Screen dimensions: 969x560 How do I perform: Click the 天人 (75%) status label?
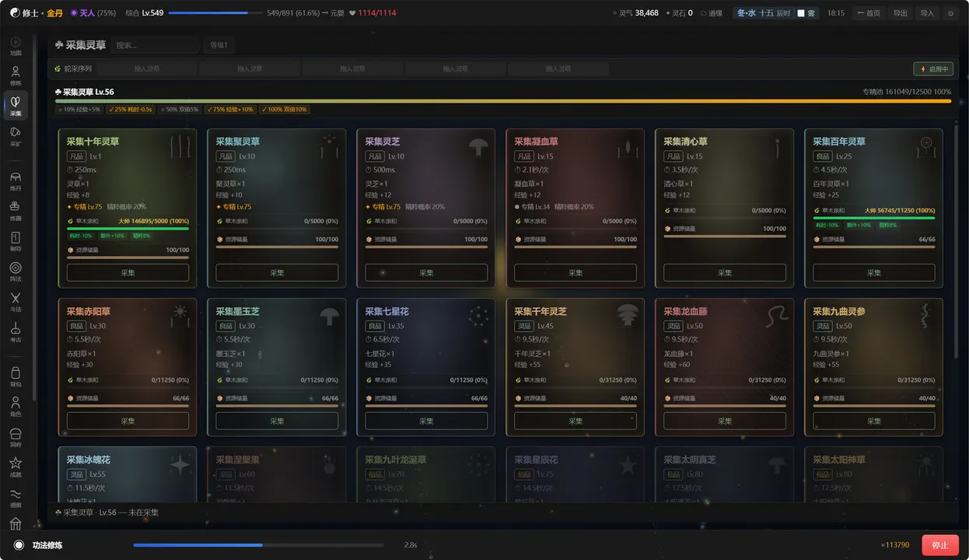tap(93, 13)
